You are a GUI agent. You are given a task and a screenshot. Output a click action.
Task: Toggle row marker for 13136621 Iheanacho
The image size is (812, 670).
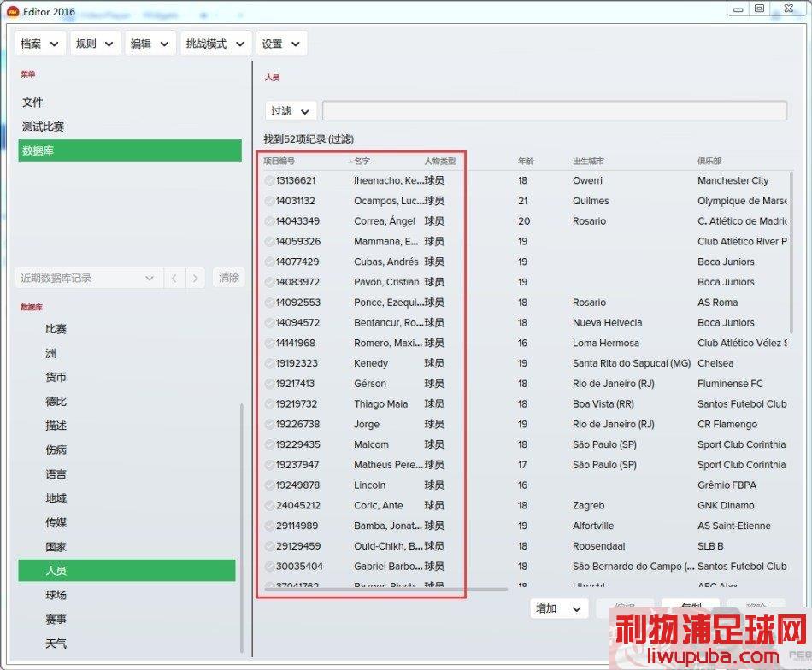[268, 180]
